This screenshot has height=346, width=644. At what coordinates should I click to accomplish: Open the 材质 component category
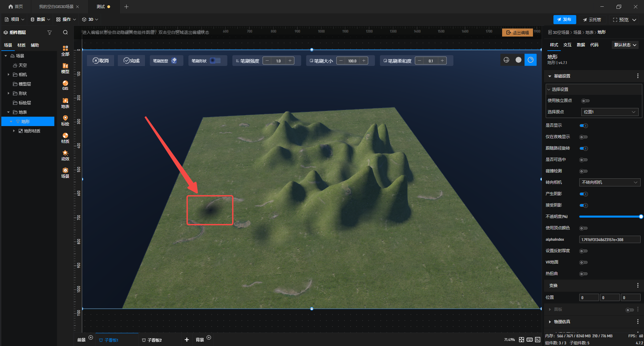coord(65,138)
